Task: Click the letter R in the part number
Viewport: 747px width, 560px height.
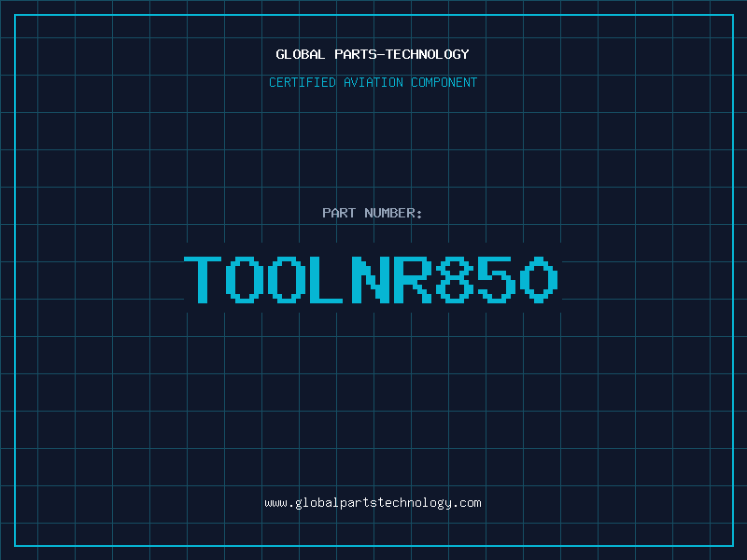Action: (415, 279)
